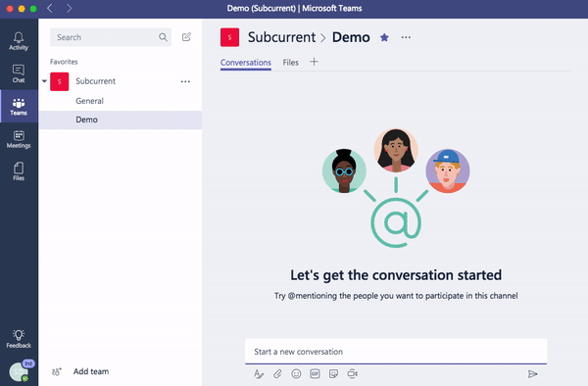588x386 pixels.
Task: Go back with the left navigation arrow
Action: pos(50,8)
